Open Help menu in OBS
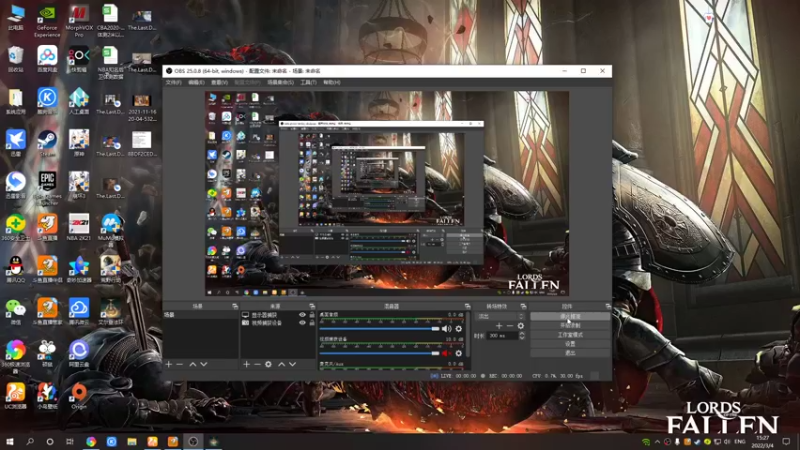800x450 pixels. point(332,82)
